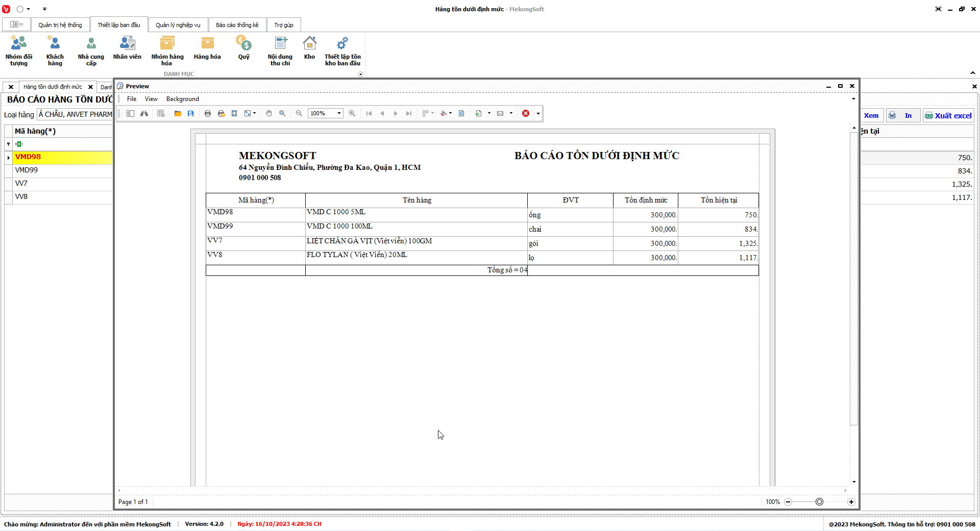Viewport: 980px width, 531px height.
Task: Select the Hand tool in Preview toolbar
Action: tap(269, 113)
